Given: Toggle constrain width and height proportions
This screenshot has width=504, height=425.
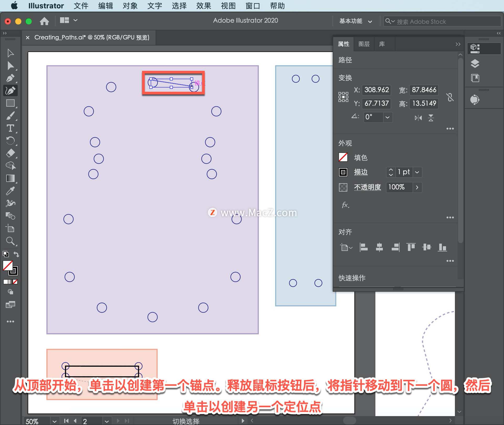Looking at the screenshot, I should click(x=450, y=97).
